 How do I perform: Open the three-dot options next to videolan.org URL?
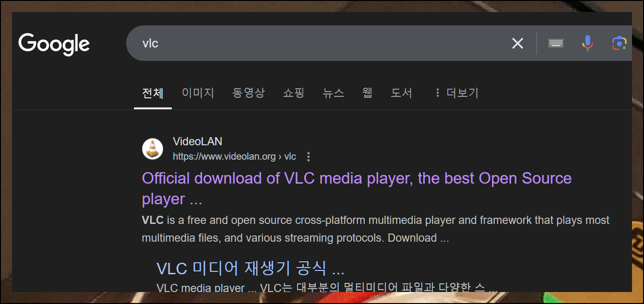(x=309, y=157)
